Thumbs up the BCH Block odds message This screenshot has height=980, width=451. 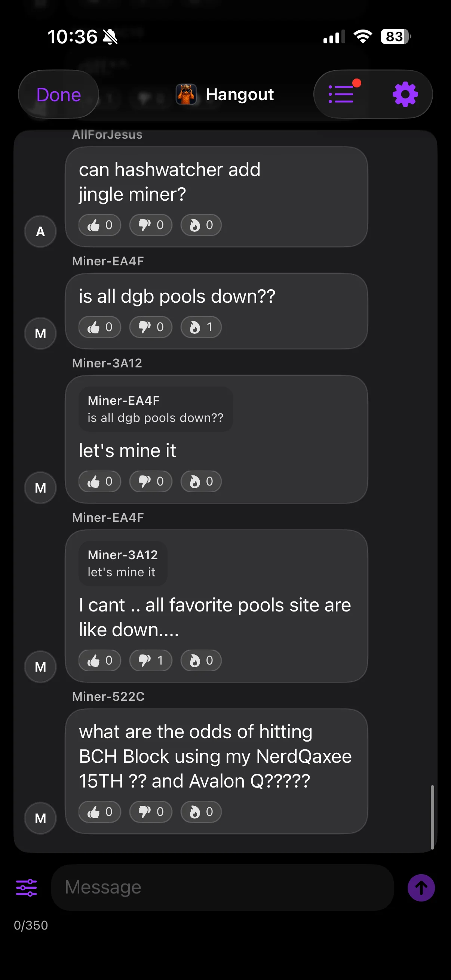click(x=100, y=812)
